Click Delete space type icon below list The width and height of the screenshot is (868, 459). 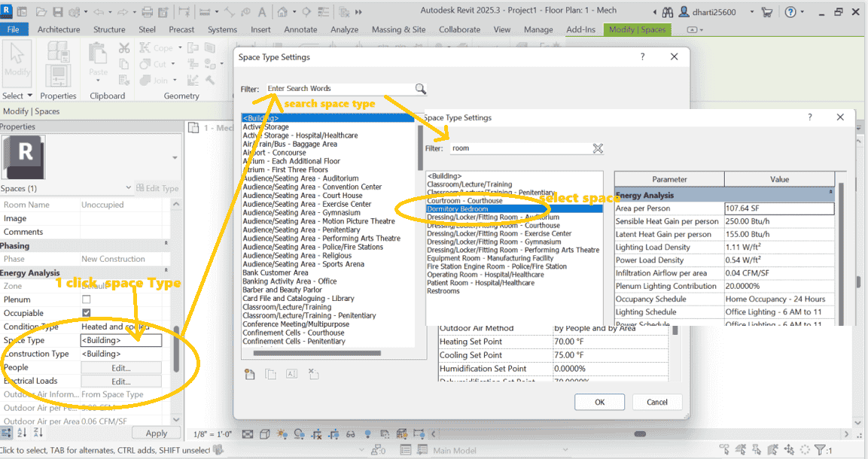(313, 375)
